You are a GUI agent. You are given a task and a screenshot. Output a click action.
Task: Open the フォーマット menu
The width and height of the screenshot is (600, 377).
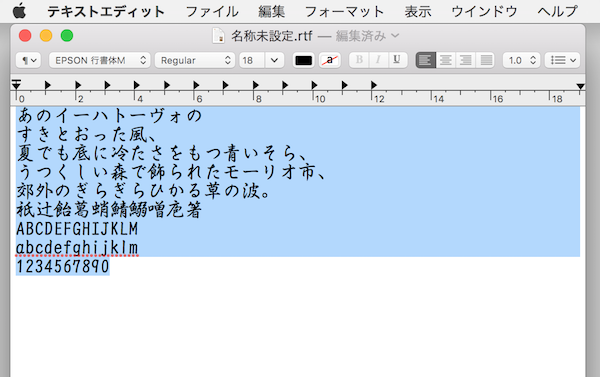tap(344, 11)
